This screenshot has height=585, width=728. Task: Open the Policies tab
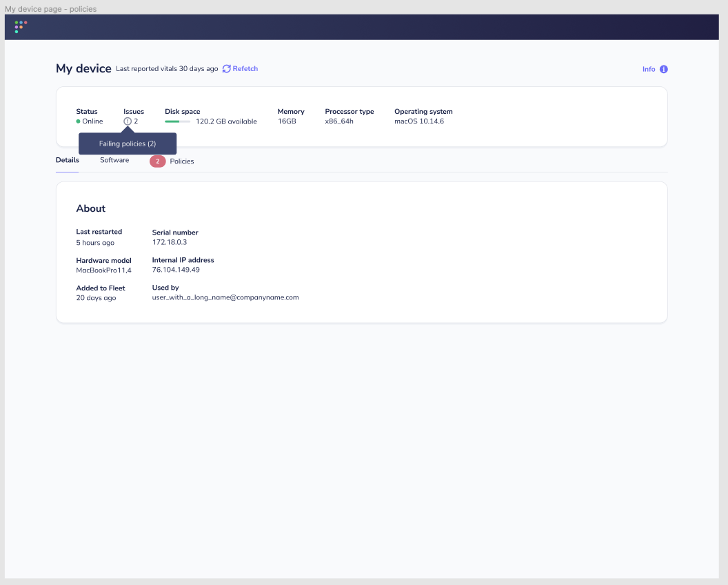tap(182, 161)
